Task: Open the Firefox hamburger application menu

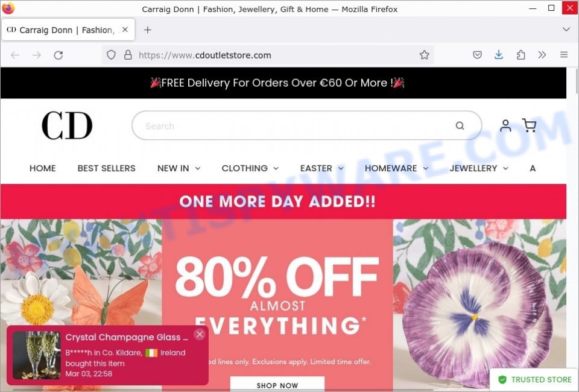Action: click(563, 55)
